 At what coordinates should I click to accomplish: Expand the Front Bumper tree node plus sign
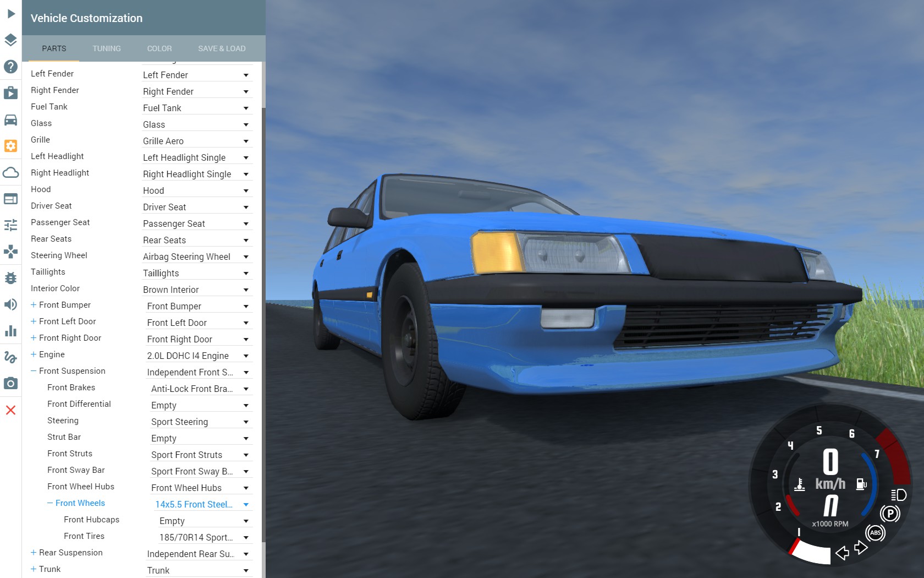pos(34,304)
